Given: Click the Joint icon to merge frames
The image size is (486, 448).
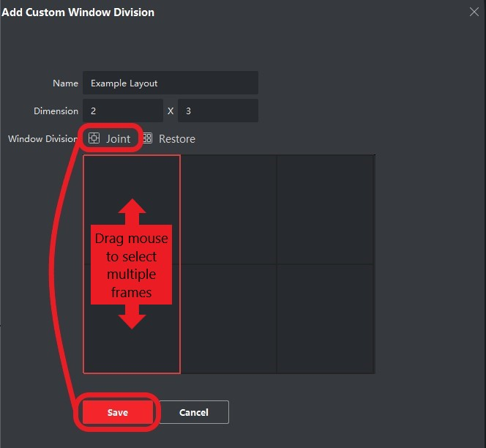Looking at the screenshot, I should point(94,138).
